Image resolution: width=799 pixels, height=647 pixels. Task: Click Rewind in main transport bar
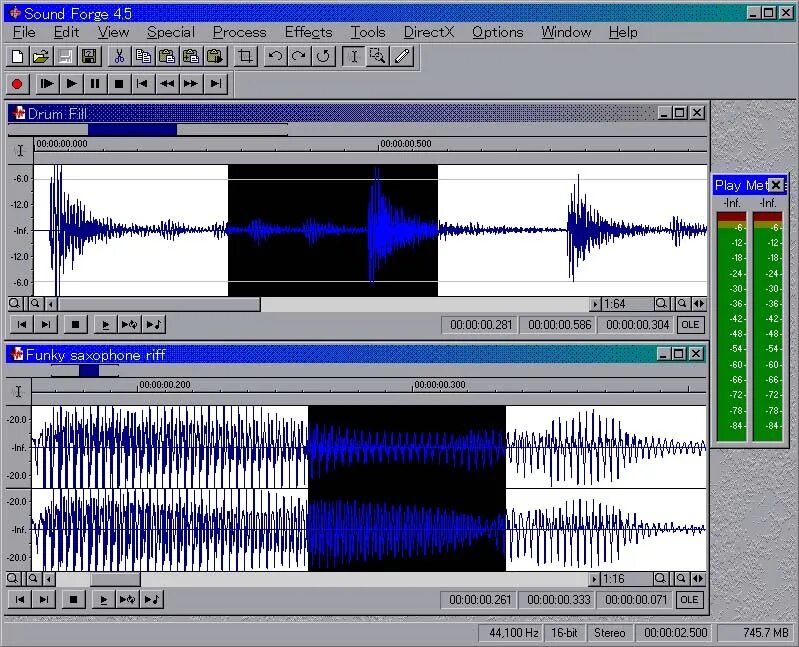167,84
